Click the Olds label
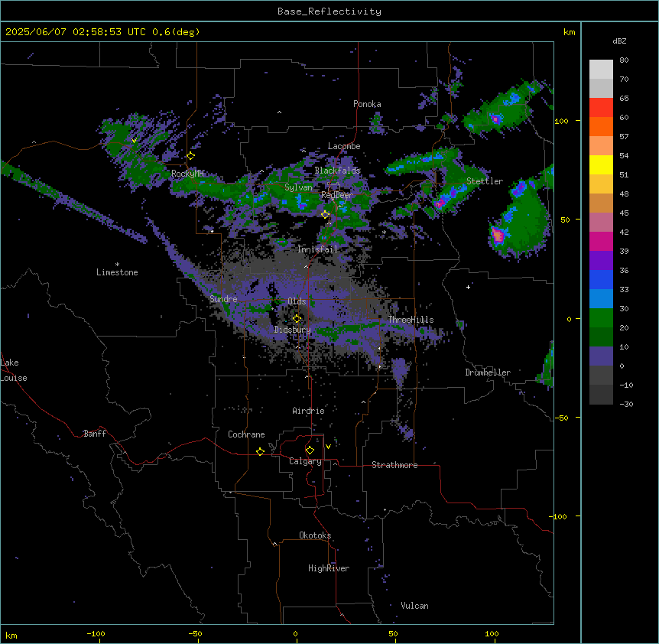 (297, 301)
